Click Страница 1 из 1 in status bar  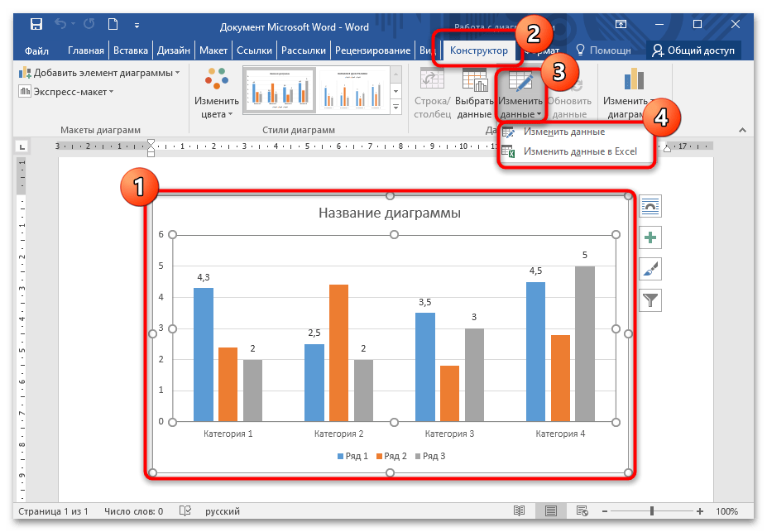(x=53, y=511)
